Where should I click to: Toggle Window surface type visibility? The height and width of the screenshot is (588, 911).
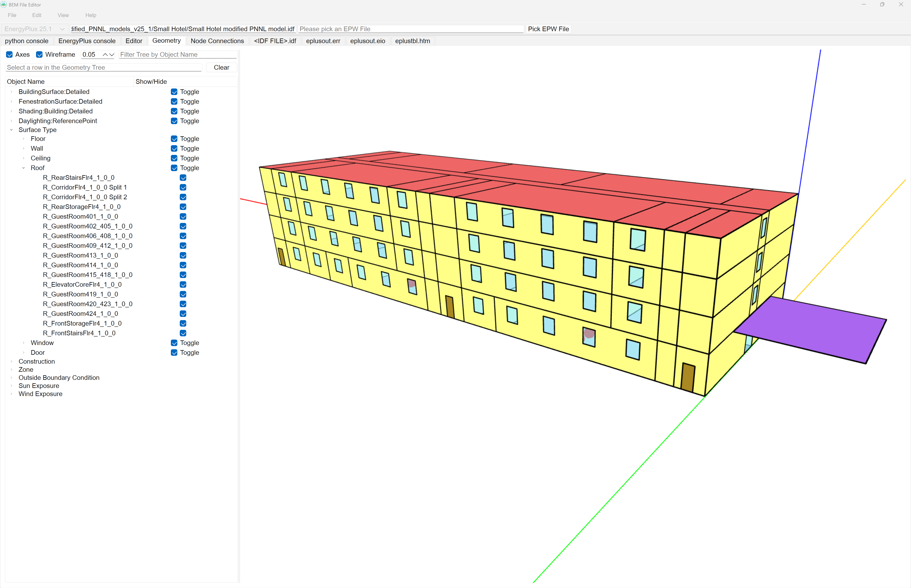click(x=174, y=343)
